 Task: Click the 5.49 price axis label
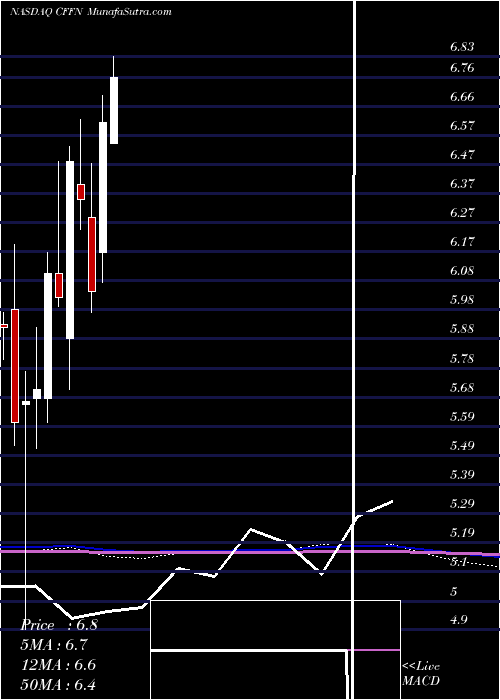coord(462,446)
